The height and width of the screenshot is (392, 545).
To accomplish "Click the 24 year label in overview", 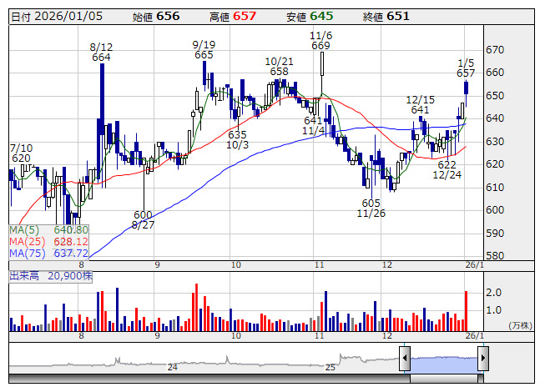I will click(173, 367).
